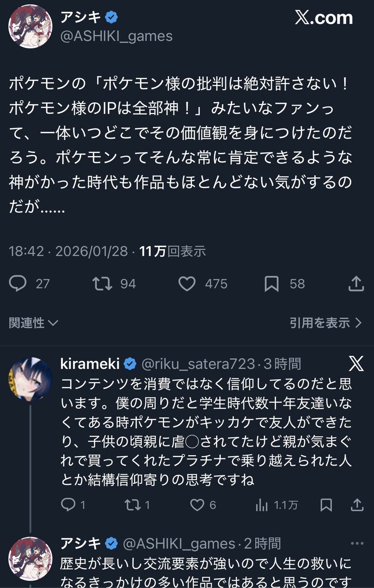
Task: Expand 引用を表示 to view quotes
Action: [326, 323]
